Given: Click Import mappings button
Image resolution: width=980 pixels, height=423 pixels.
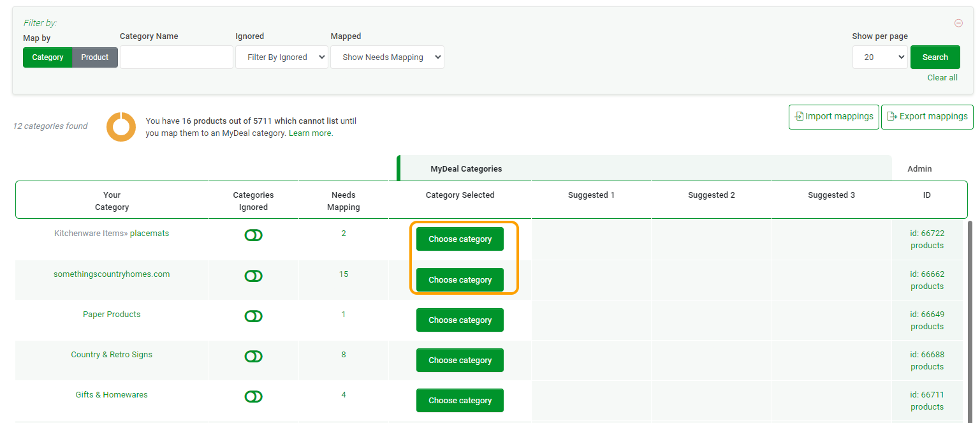Looking at the screenshot, I should click(x=834, y=117).
